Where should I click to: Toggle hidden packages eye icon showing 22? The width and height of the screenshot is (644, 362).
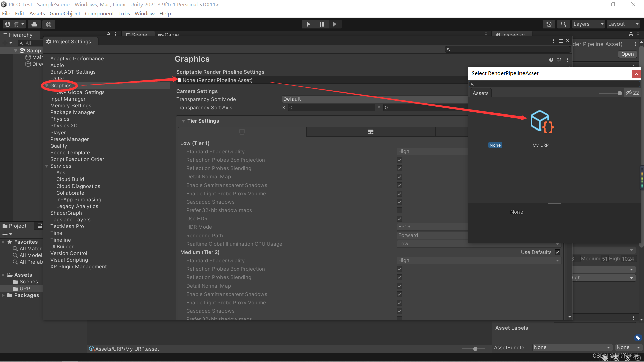pyautogui.click(x=632, y=93)
